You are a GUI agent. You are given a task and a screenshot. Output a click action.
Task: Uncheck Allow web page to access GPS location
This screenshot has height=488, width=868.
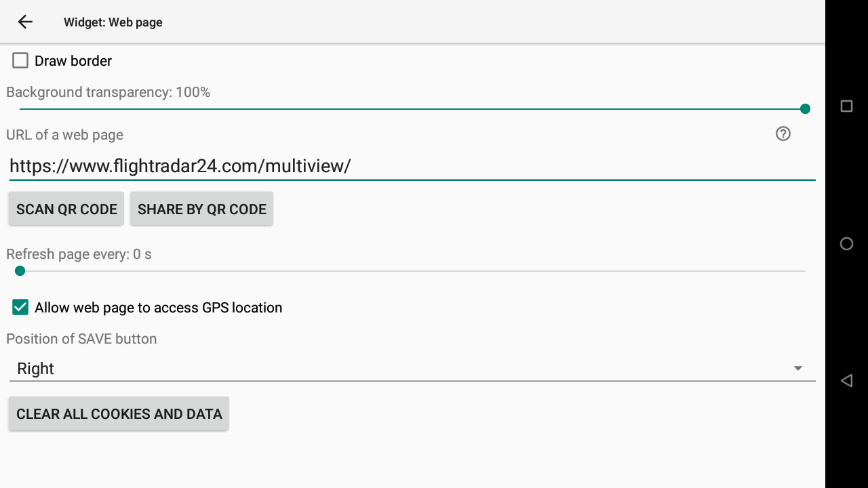20,308
